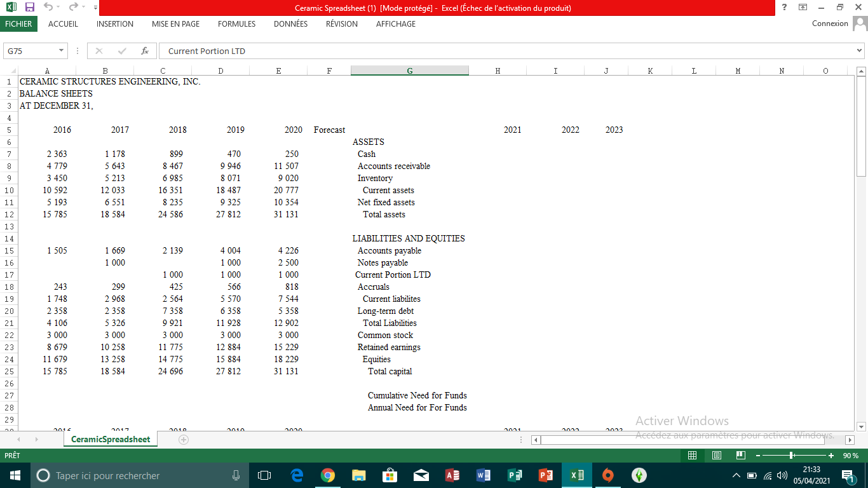Open the Windows Start menu
Viewport: 868px width, 488px height.
[x=15, y=475]
